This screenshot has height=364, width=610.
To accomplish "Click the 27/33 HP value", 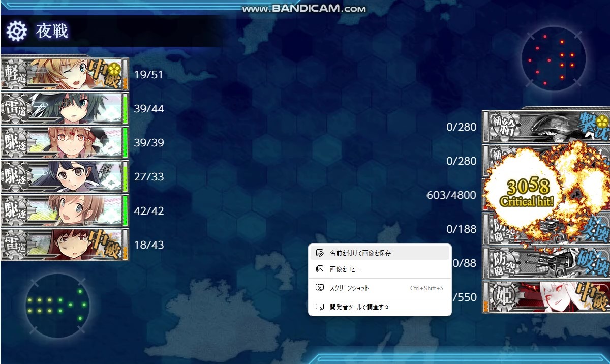I will tap(149, 177).
